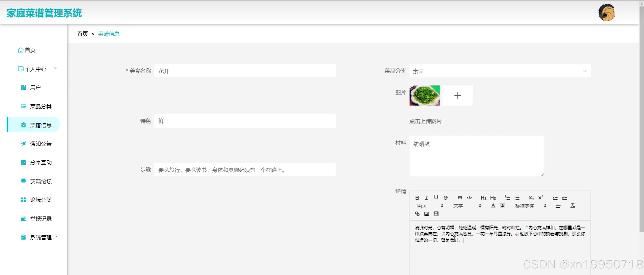Apply Heading 1 style
The image size is (644, 275).
point(484,198)
